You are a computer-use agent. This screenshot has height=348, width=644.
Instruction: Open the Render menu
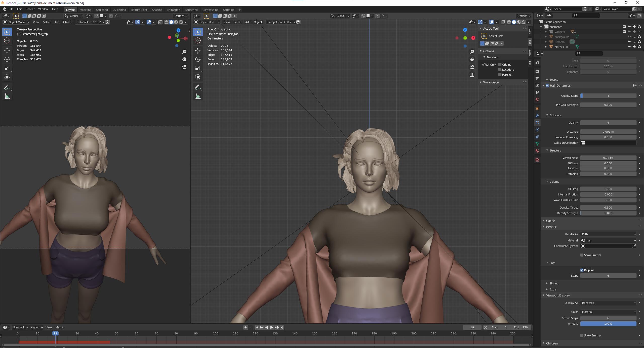(30, 9)
